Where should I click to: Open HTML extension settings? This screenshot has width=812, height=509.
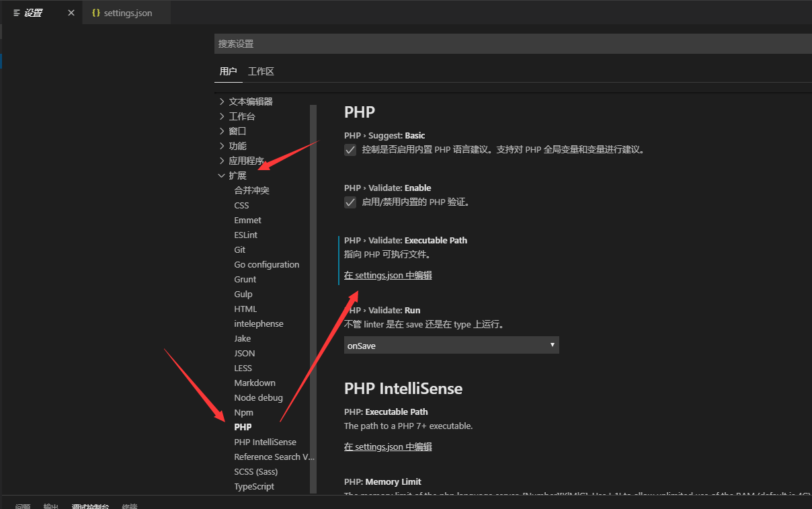tap(245, 309)
